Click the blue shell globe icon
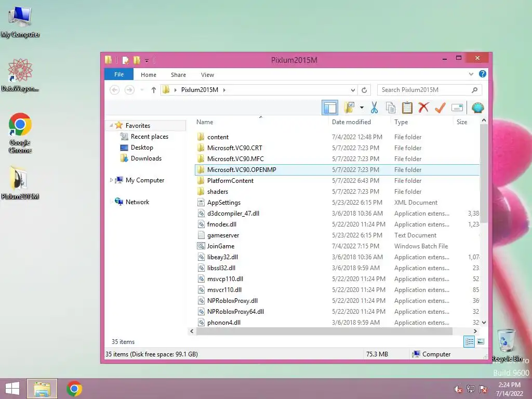The height and width of the screenshot is (399, 532). coord(478,108)
